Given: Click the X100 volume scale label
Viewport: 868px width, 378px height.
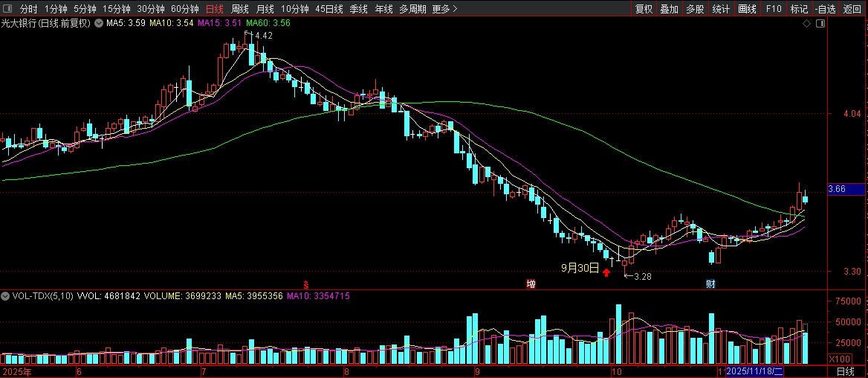Looking at the screenshot, I should coord(840,359).
